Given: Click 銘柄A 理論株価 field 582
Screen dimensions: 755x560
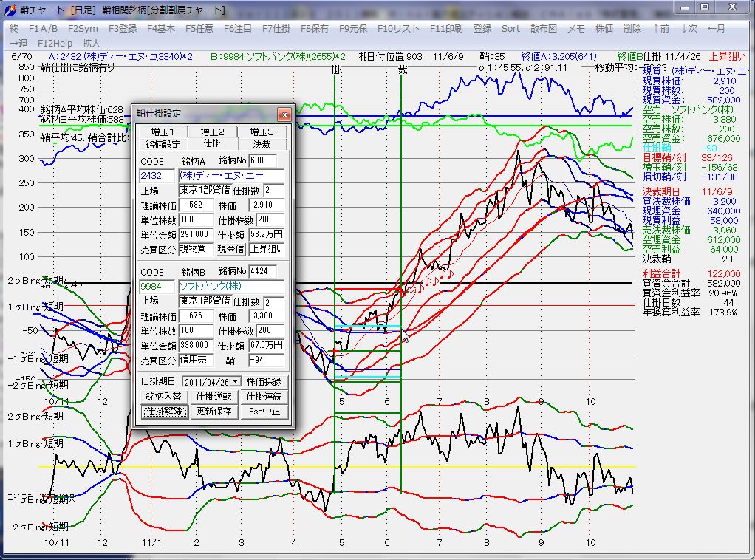Looking at the screenshot, I should (x=196, y=205).
